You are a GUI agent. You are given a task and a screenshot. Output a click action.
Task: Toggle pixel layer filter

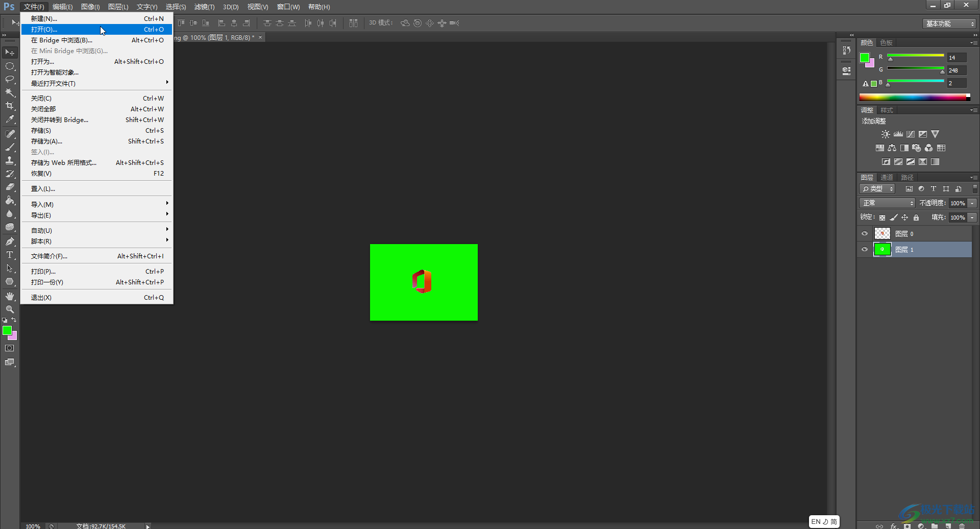[x=909, y=189]
